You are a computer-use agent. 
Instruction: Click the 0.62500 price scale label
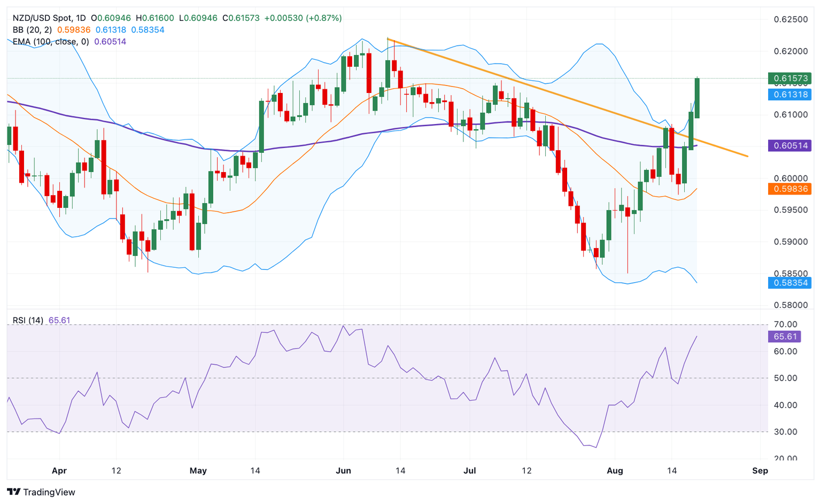click(x=791, y=20)
